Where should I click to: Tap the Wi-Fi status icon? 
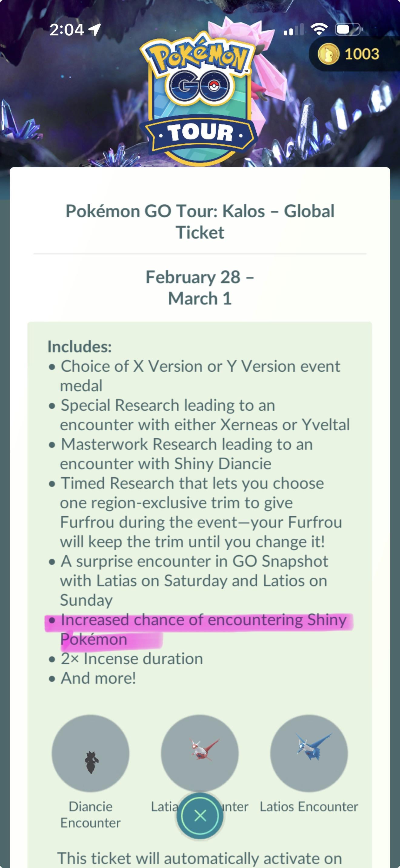pyautogui.click(x=319, y=30)
